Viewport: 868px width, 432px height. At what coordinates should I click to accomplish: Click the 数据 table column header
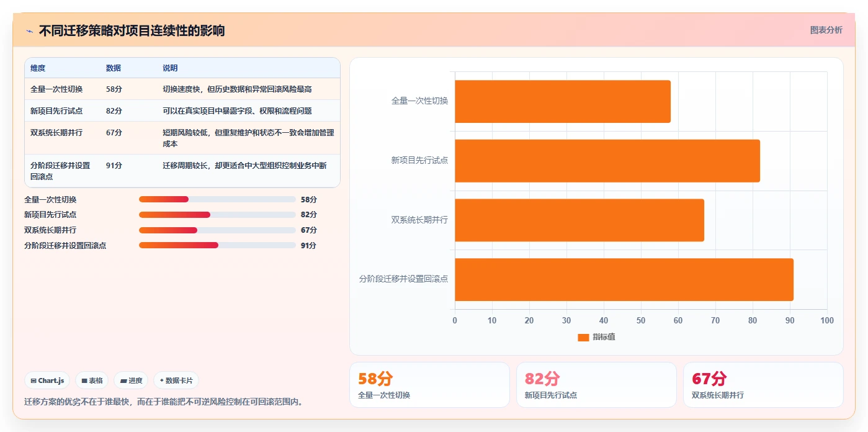click(114, 68)
